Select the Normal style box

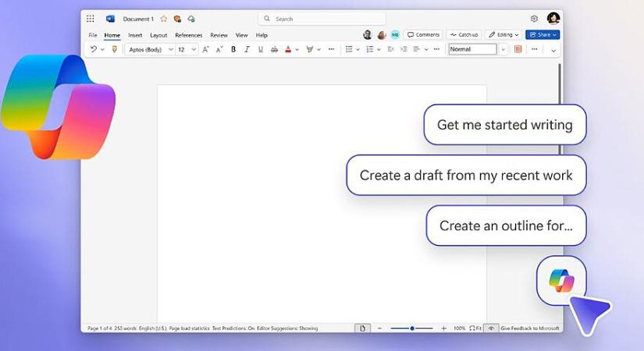pos(473,49)
